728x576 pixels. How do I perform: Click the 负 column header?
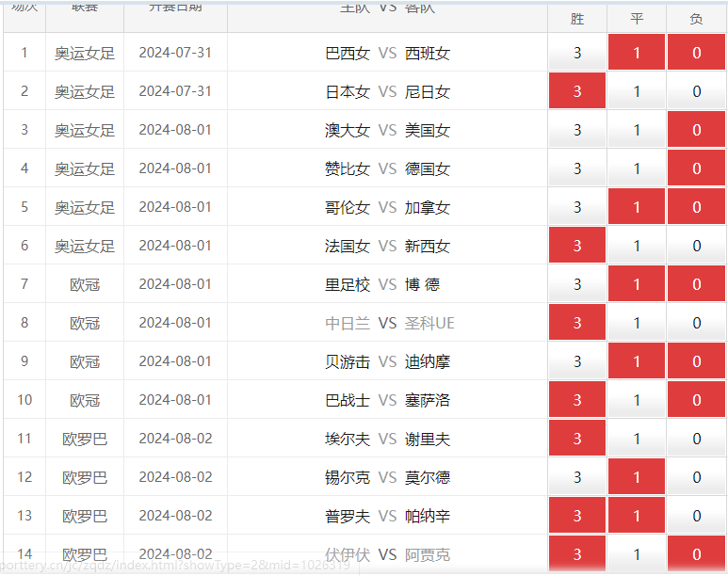pyautogui.click(x=696, y=19)
